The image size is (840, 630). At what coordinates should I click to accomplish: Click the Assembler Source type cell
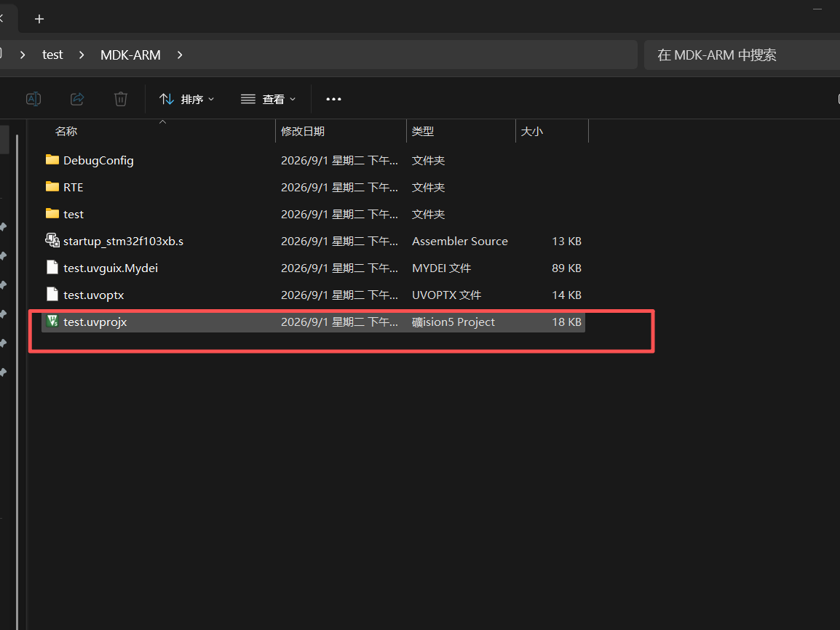459,242
